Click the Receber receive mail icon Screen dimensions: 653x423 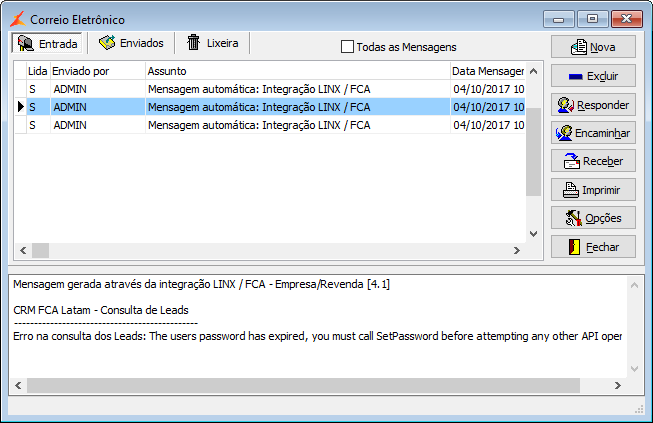(572, 161)
